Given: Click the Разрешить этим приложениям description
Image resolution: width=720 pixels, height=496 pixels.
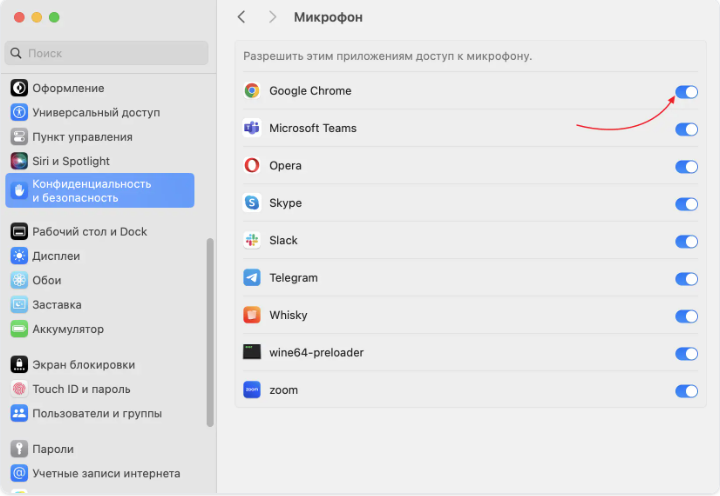Looking at the screenshot, I should (388, 56).
